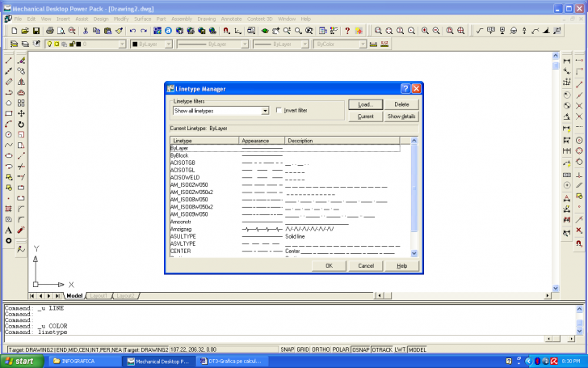Viewport: 588px width, 368px height.
Task: Open the Annotate menu
Action: pyautogui.click(x=231, y=19)
